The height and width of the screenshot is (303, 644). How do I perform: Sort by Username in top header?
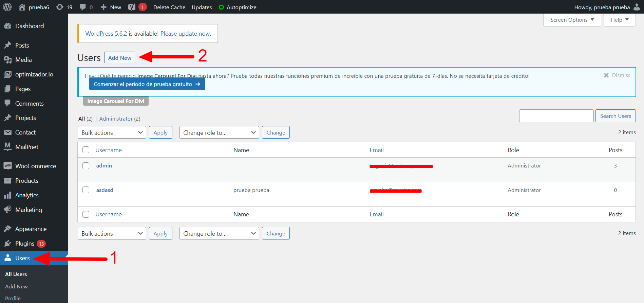point(109,150)
